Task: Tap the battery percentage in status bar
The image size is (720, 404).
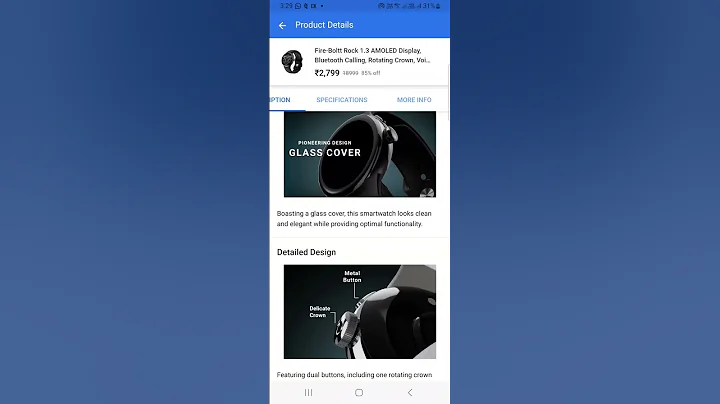Action: pyautogui.click(x=428, y=6)
